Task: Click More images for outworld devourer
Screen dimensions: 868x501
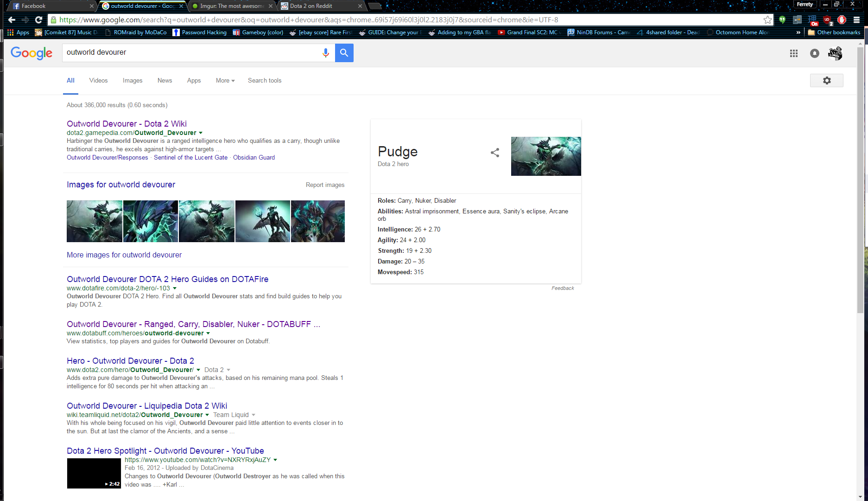Action: pyautogui.click(x=124, y=255)
